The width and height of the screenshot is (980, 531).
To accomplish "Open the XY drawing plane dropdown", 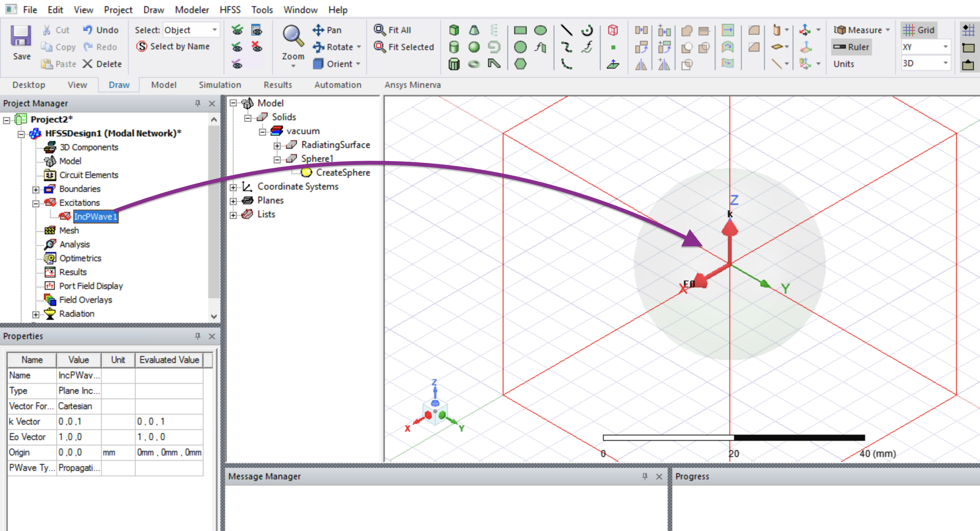I will click(x=945, y=47).
